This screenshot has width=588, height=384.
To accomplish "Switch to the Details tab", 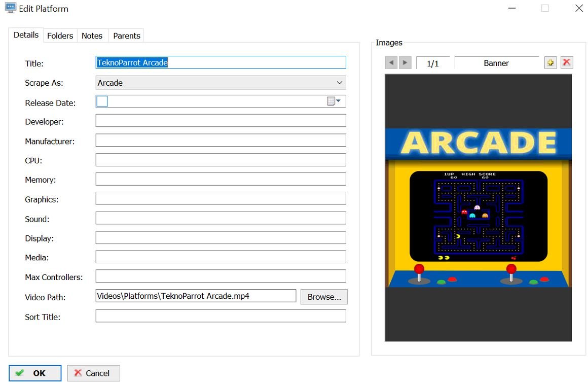I will (x=26, y=35).
